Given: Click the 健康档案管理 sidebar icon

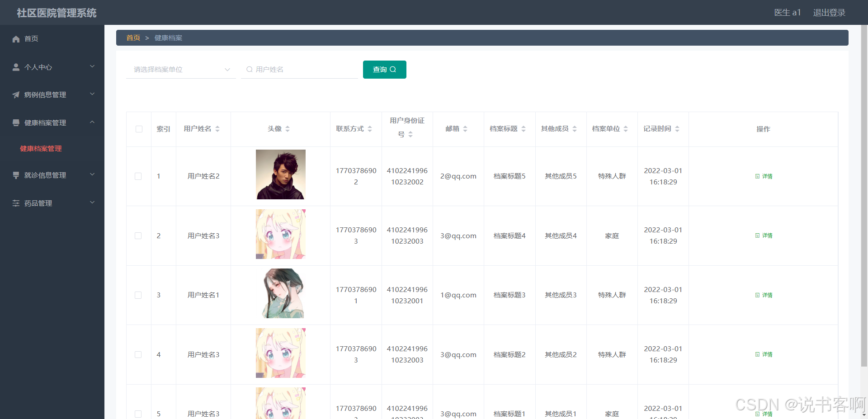Looking at the screenshot, I should tap(16, 123).
